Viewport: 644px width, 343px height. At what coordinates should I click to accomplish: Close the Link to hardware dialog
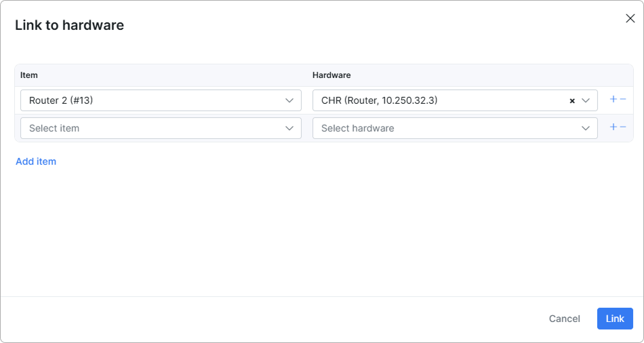click(630, 18)
